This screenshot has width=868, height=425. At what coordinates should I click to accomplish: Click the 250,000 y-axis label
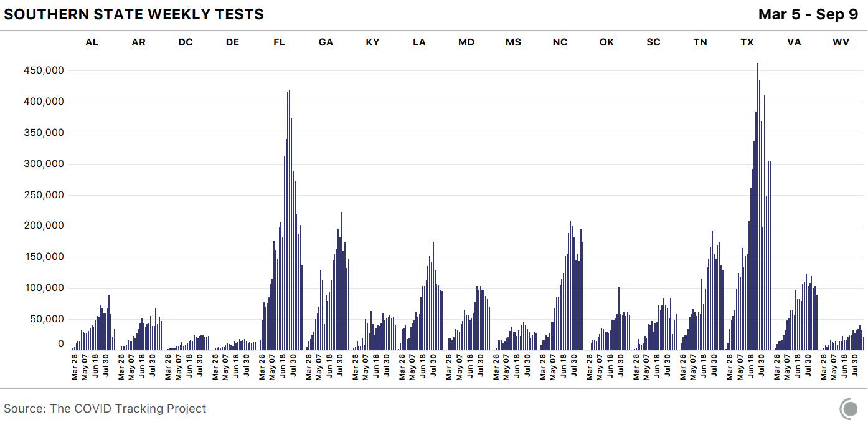click(44, 194)
